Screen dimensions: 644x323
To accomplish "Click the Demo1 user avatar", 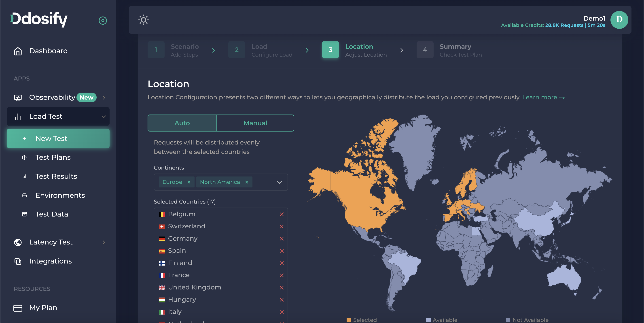I will [x=619, y=20].
